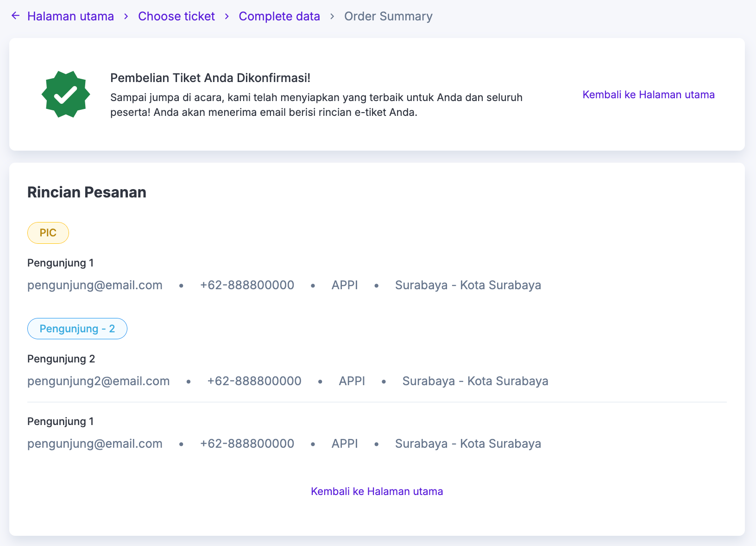Click chevron before Order Summary breadcrumb
Screen dimensions: 756x546
(x=332, y=16)
